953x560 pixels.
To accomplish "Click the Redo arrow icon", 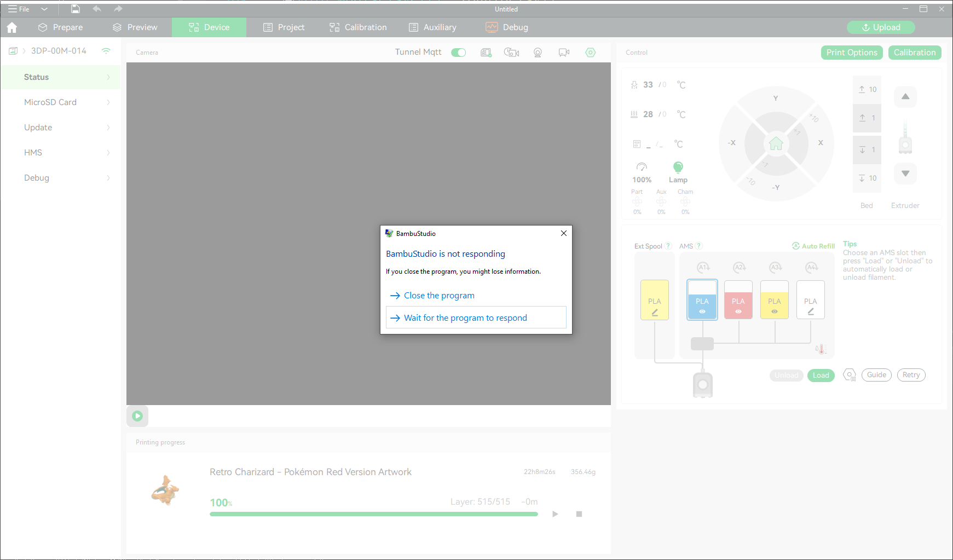I will point(118,9).
